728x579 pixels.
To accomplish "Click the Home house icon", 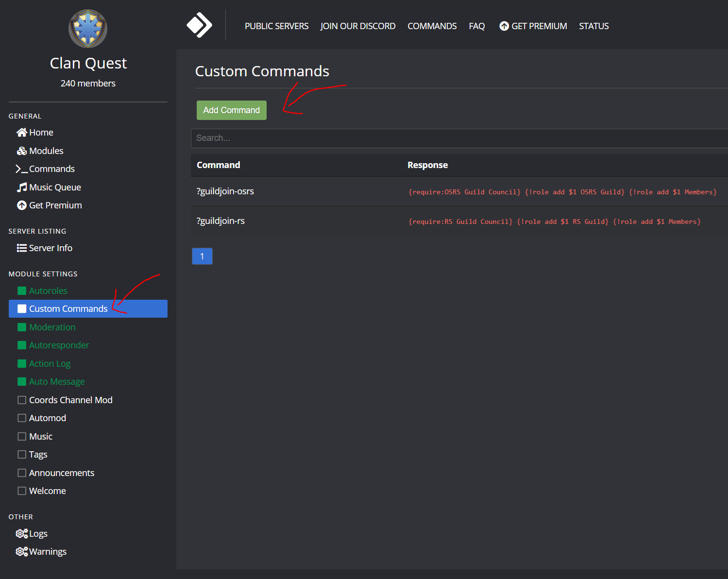I will tap(22, 133).
